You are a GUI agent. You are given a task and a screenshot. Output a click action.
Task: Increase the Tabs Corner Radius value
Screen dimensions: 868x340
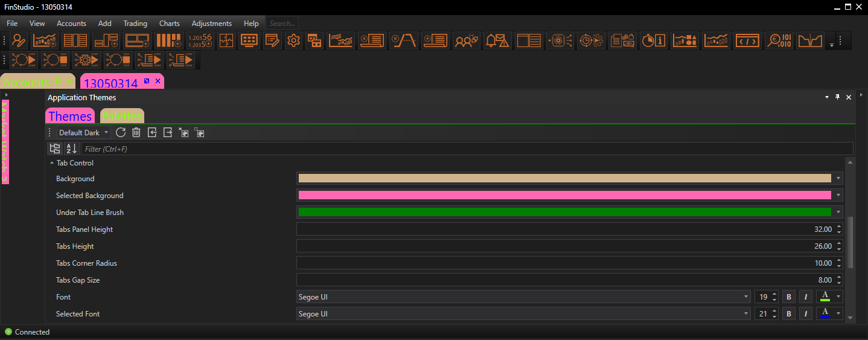coord(838,261)
